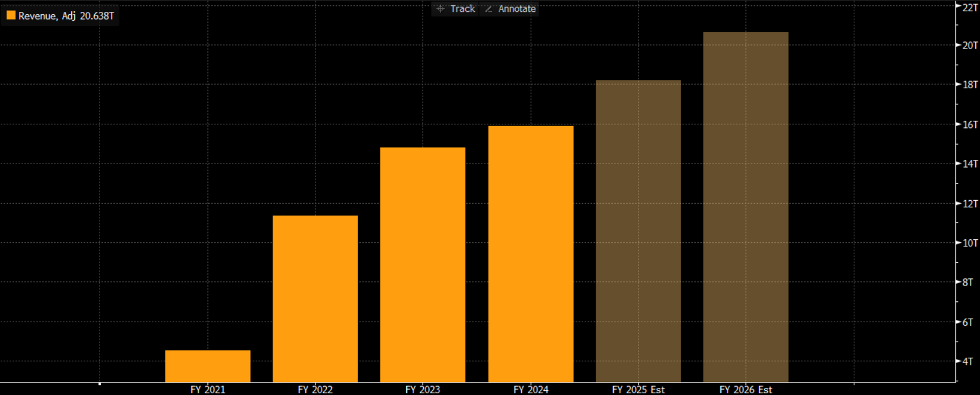Click the Annotate pencil icon
The height and width of the screenshot is (395, 980).
pyautogui.click(x=489, y=9)
